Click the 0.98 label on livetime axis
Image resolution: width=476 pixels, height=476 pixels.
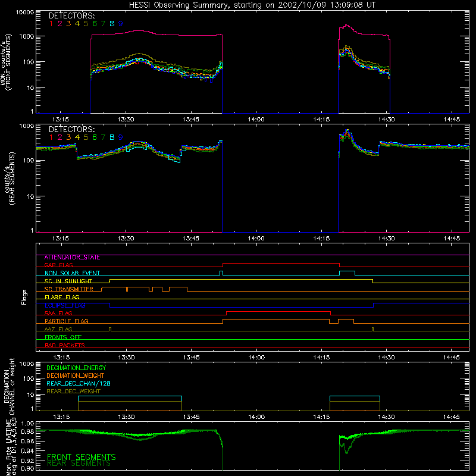pyautogui.click(x=27, y=432)
